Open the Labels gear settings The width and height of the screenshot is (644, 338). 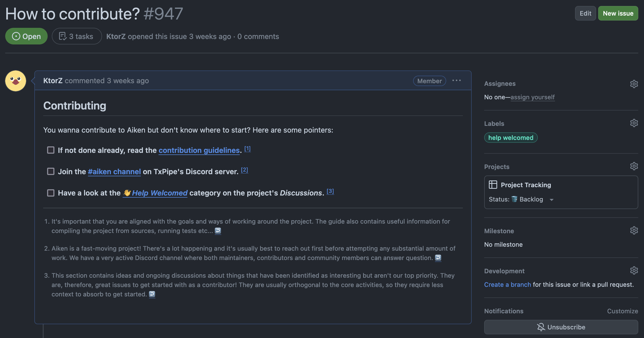pyautogui.click(x=634, y=123)
